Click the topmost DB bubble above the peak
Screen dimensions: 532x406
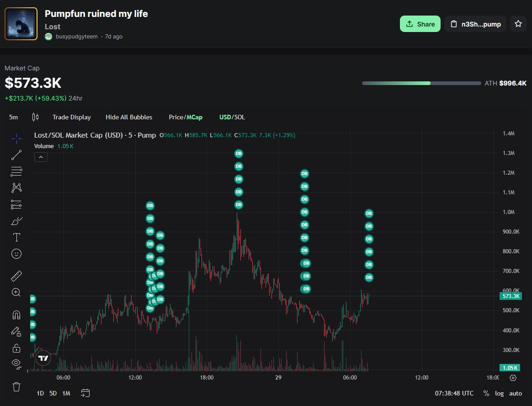[x=239, y=154]
